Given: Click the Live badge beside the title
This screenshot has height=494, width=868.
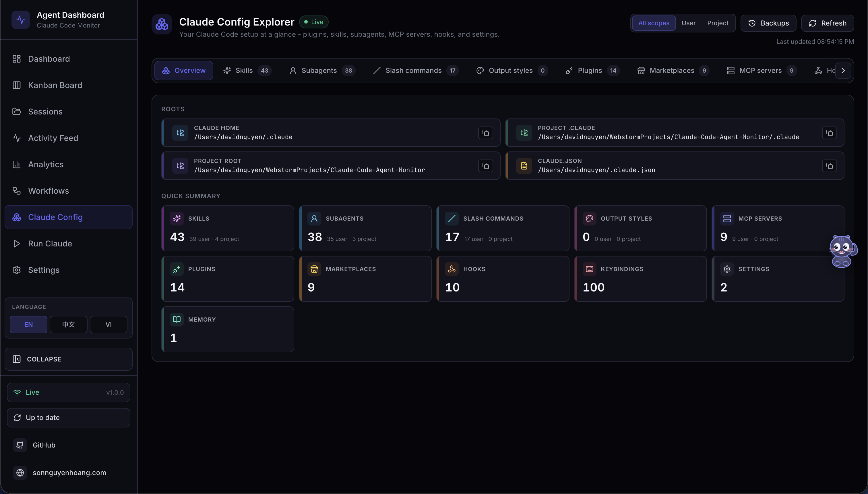Looking at the screenshot, I should click(314, 22).
